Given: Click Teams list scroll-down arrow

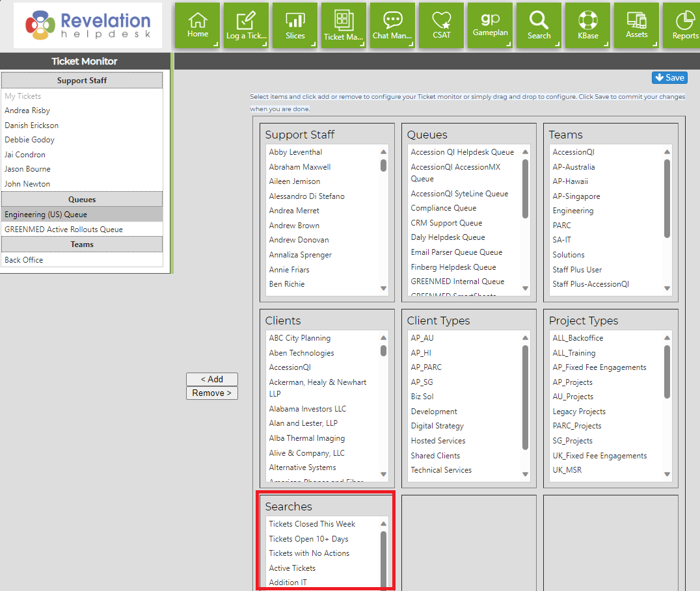Looking at the screenshot, I should [x=667, y=288].
